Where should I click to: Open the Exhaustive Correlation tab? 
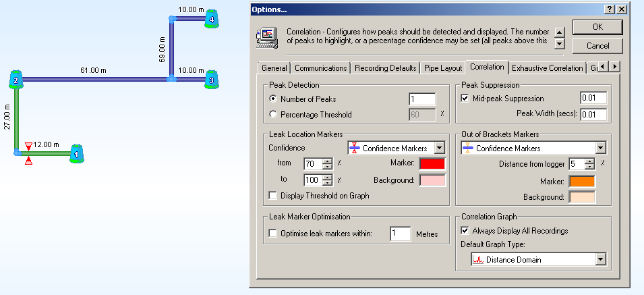[x=548, y=68]
